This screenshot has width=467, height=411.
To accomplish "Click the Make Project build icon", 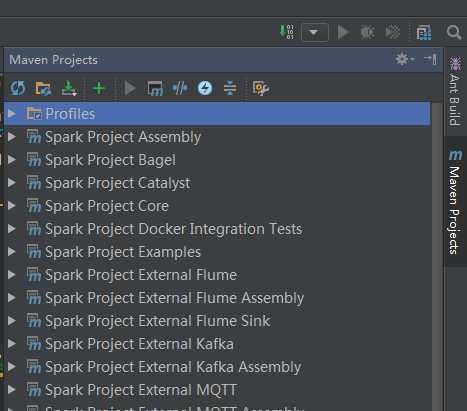I will tap(287, 32).
